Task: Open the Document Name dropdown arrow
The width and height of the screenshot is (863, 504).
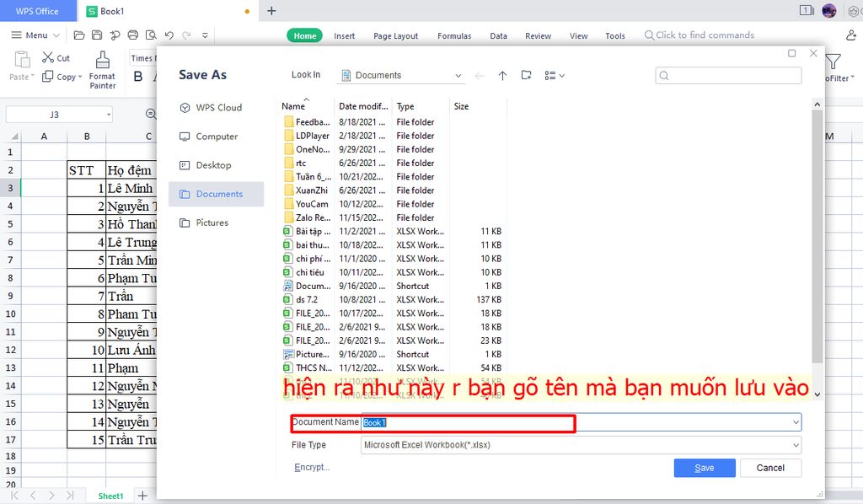Action: pyautogui.click(x=796, y=422)
